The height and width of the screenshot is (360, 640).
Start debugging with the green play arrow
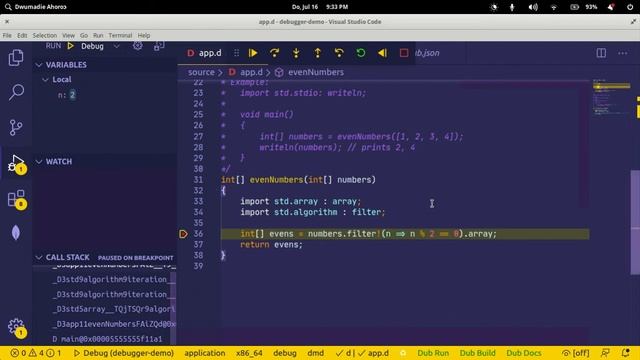[70, 46]
